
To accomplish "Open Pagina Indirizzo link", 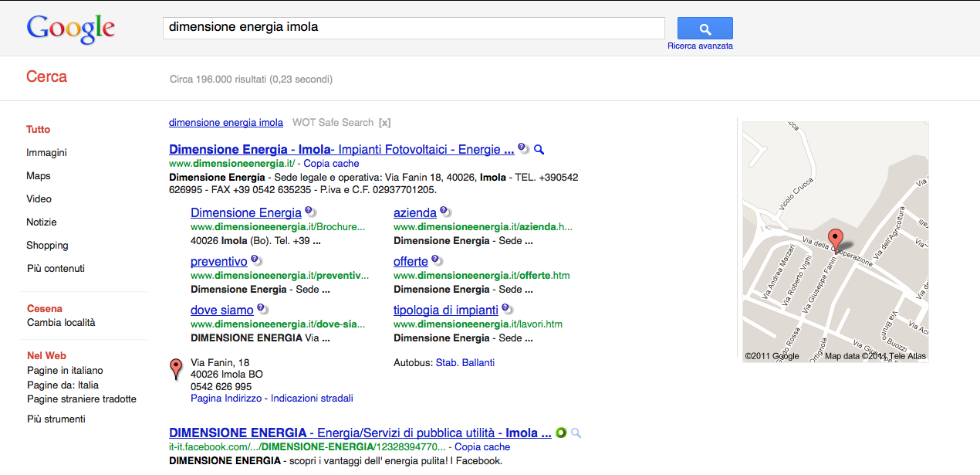I will point(226,398).
